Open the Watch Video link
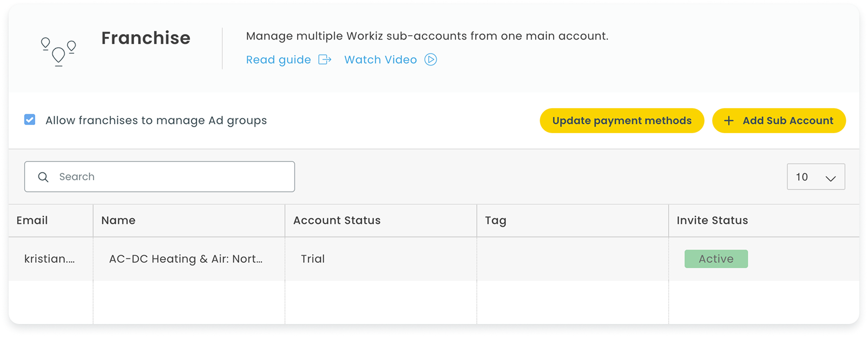The height and width of the screenshot is (337, 868). 380,60
